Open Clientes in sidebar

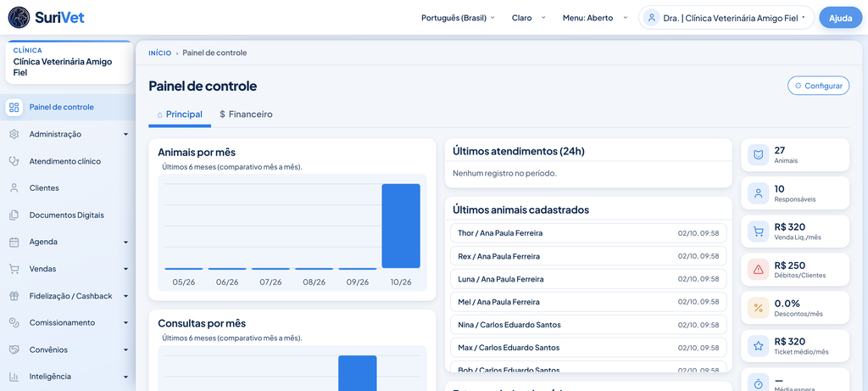click(68, 188)
